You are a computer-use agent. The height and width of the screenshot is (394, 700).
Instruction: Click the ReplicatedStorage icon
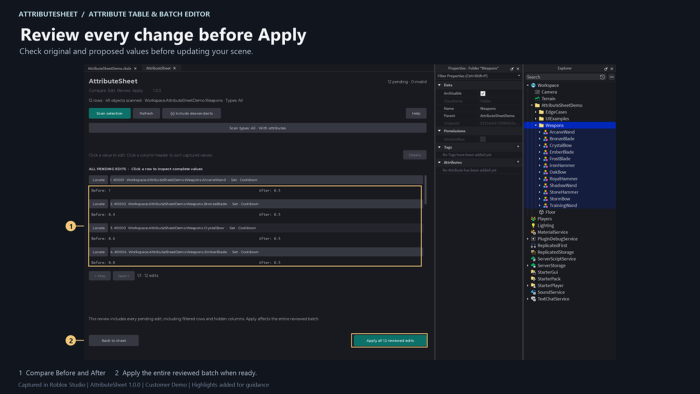coord(533,253)
